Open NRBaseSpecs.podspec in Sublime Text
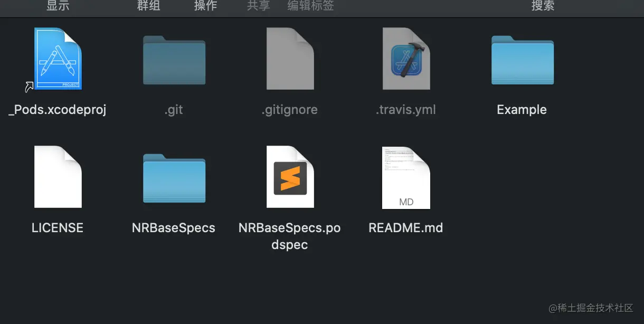Image resolution: width=644 pixels, height=324 pixels. click(289, 177)
